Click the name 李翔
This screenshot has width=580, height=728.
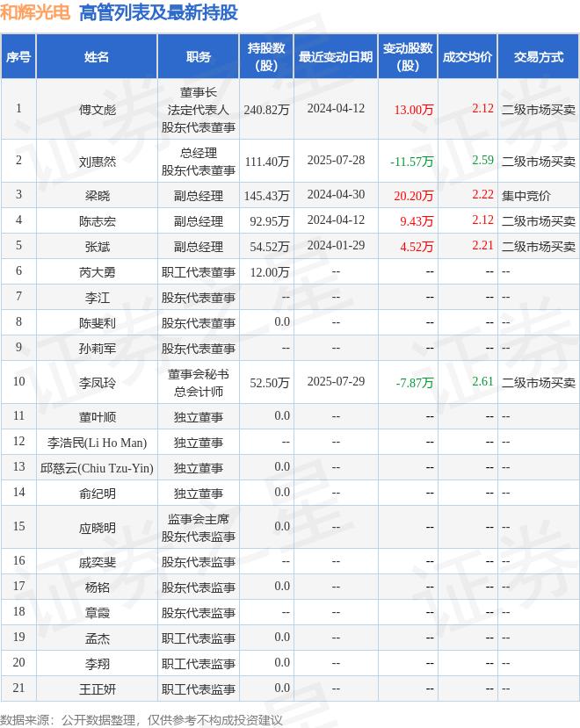click(98, 664)
